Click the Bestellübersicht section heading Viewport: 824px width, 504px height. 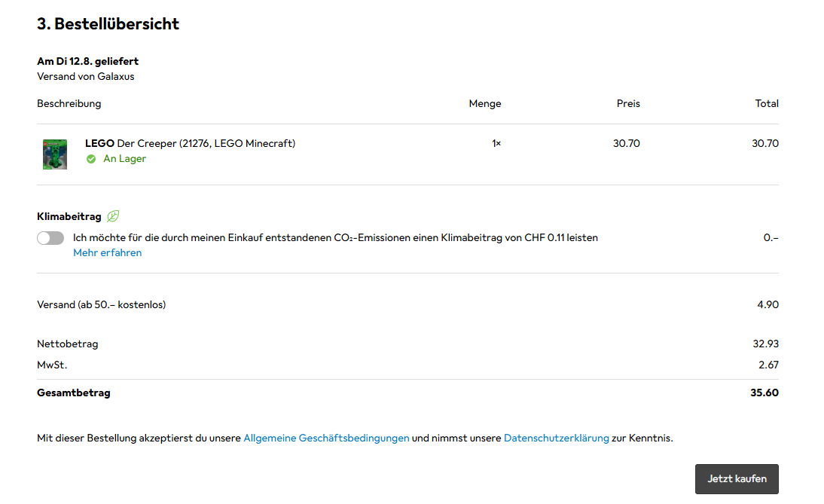(x=108, y=24)
